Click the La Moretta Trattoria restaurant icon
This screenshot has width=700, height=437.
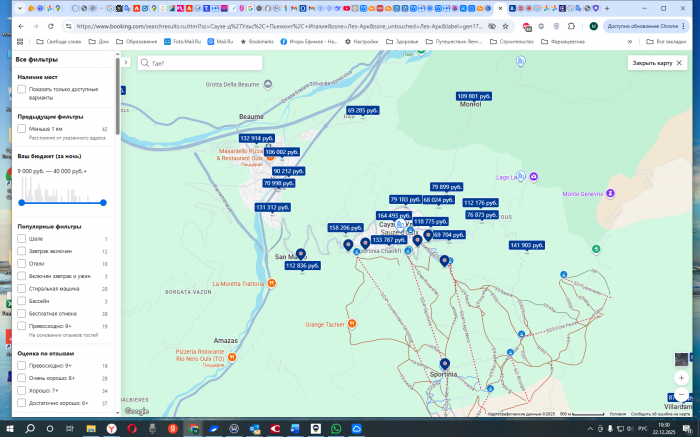272,283
